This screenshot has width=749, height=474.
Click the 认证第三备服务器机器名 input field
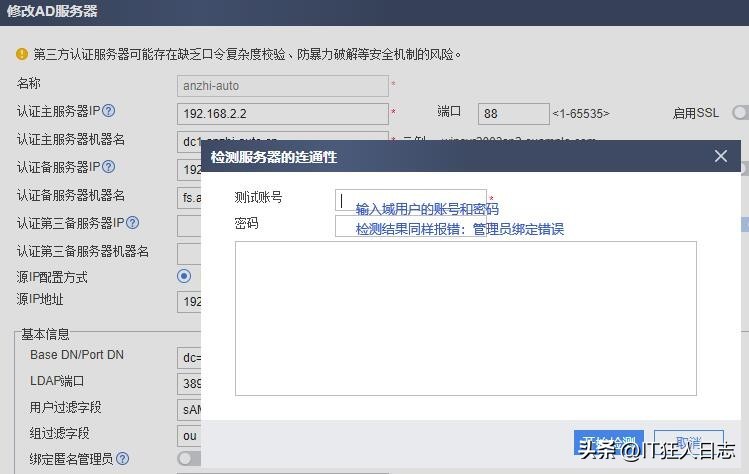189,254
